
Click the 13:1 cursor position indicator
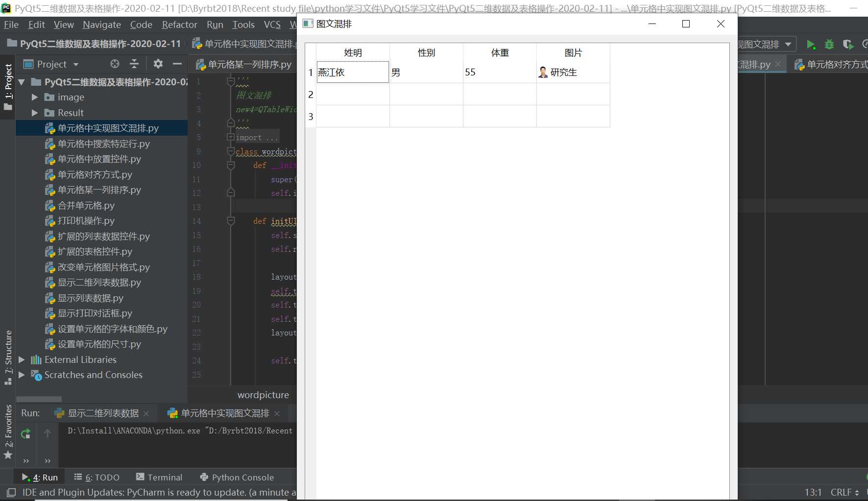(813, 492)
